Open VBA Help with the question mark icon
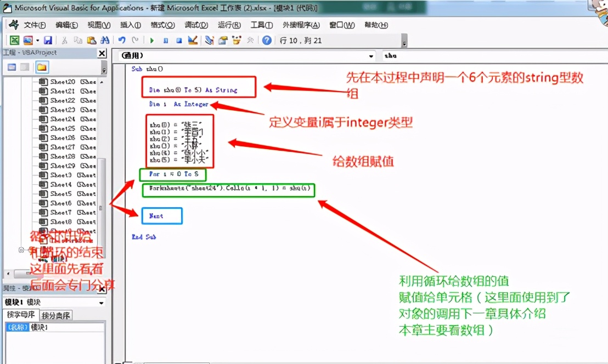 tap(267, 40)
